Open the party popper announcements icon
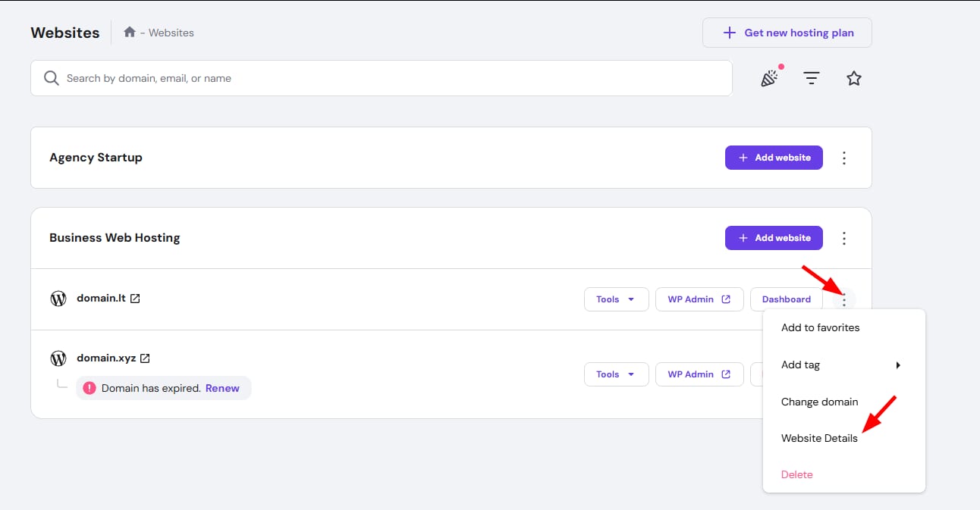Screen dimensions: 980x510 click(770, 78)
